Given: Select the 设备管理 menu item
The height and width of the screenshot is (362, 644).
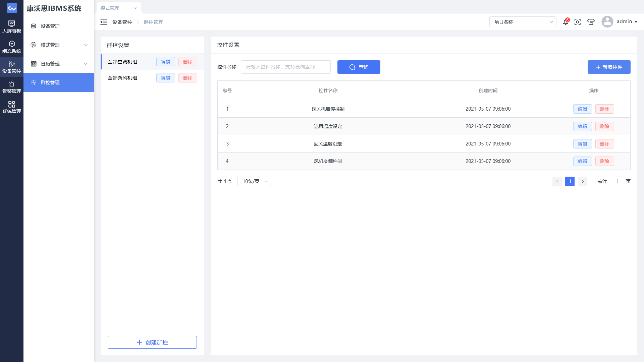Looking at the screenshot, I should click(50, 26).
